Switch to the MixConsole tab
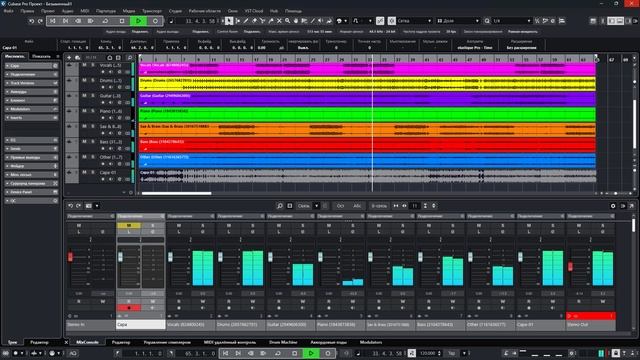Image resolution: width=640 pixels, height=360 pixels. click(x=87, y=342)
